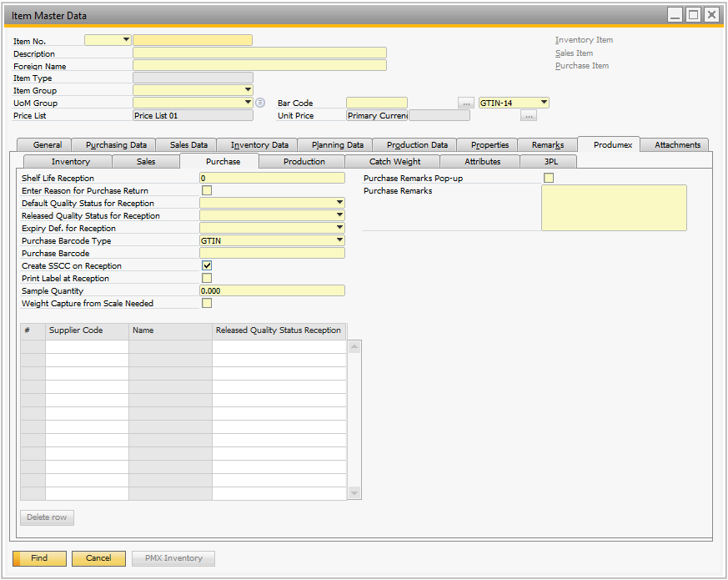Viewport: 728px width, 580px height.
Task: Maximize the Item Master Data window
Action: tap(694, 15)
